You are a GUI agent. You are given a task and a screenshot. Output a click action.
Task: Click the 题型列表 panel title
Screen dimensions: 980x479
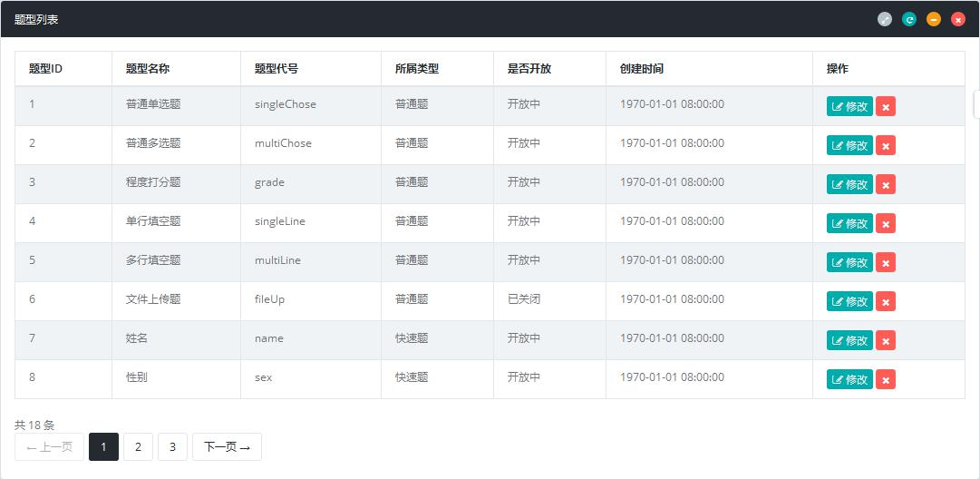point(36,19)
